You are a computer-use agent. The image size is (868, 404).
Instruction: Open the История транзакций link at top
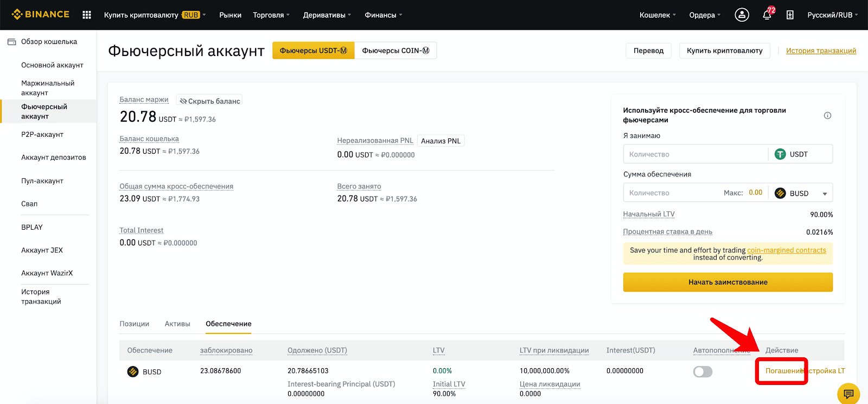(821, 50)
